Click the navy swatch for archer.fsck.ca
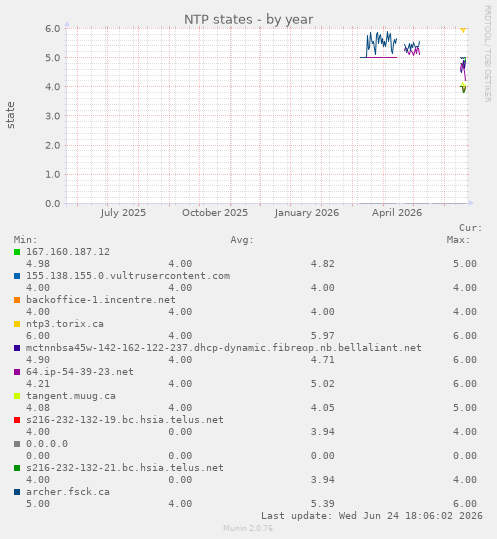The width and height of the screenshot is (497, 539). (17, 492)
